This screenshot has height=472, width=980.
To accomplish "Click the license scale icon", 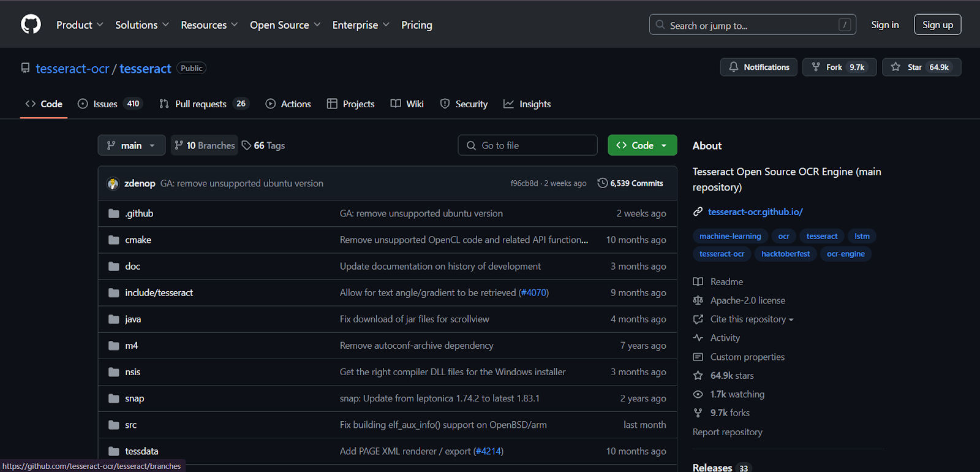I will pyautogui.click(x=698, y=300).
